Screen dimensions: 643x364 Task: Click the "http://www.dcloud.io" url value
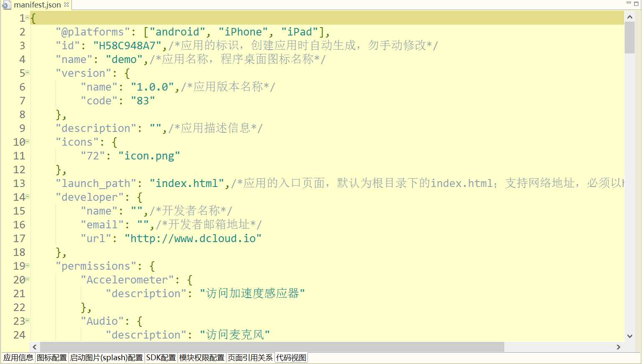(193, 238)
